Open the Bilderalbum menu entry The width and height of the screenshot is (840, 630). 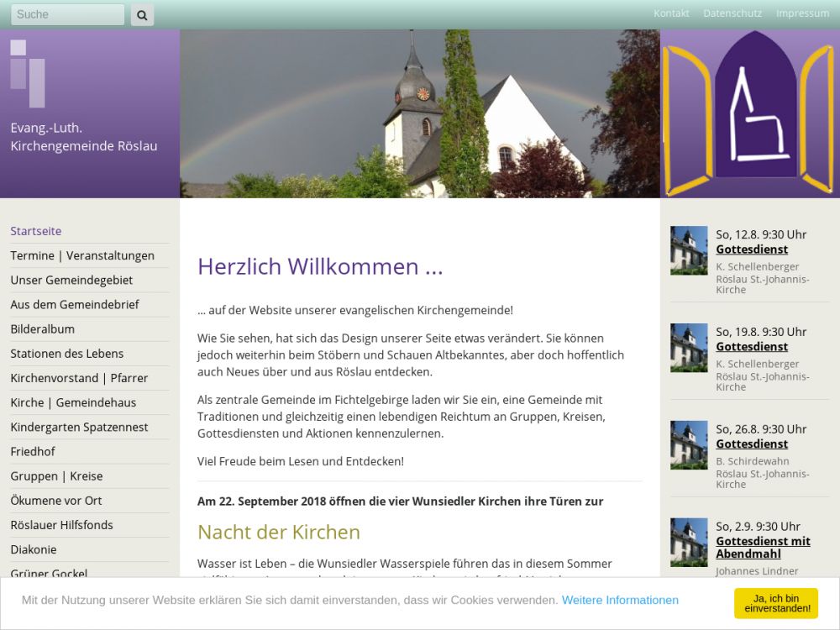pyautogui.click(x=42, y=328)
